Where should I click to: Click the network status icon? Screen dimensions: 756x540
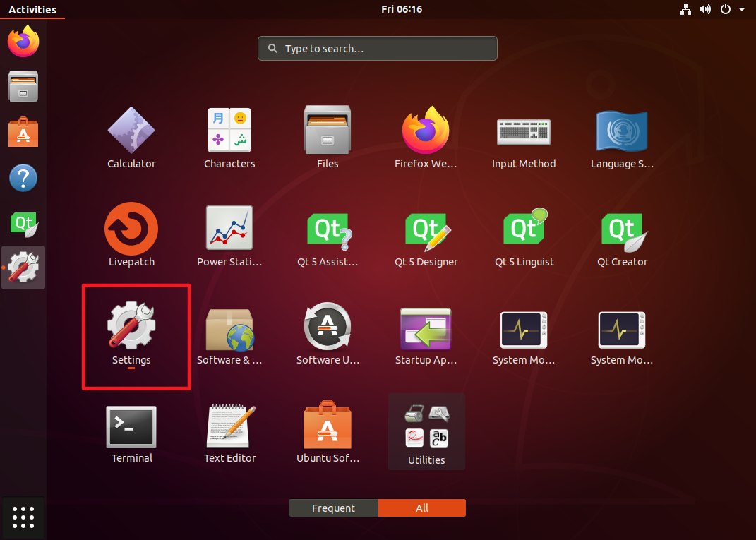[x=685, y=9]
